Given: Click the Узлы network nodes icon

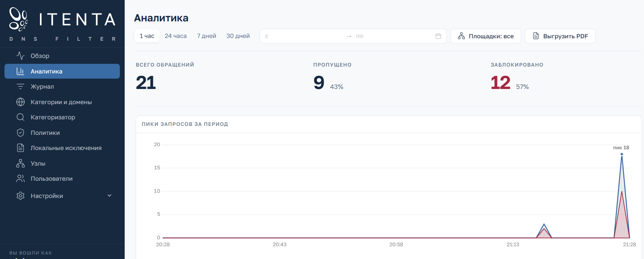Looking at the screenshot, I should tap(21, 163).
